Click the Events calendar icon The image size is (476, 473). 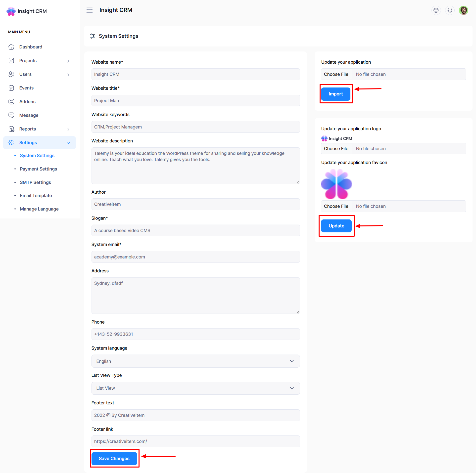11,88
